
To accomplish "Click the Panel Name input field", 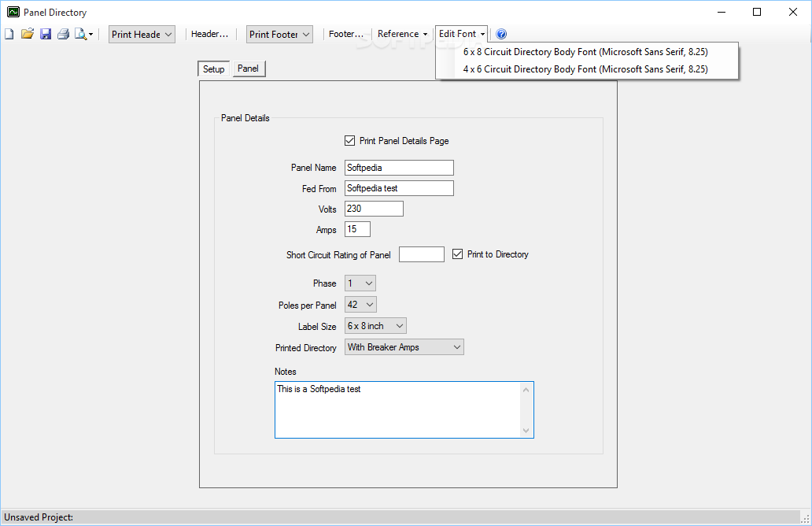I will click(x=399, y=168).
